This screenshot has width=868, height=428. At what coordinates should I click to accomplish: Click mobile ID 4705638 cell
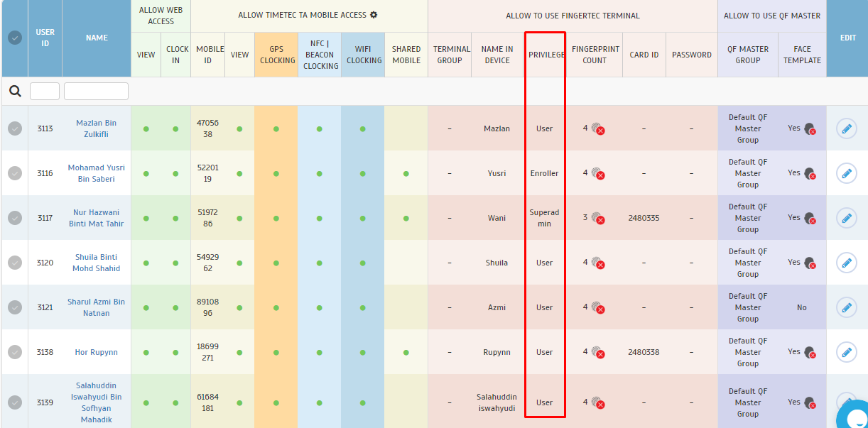click(x=207, y=128)
